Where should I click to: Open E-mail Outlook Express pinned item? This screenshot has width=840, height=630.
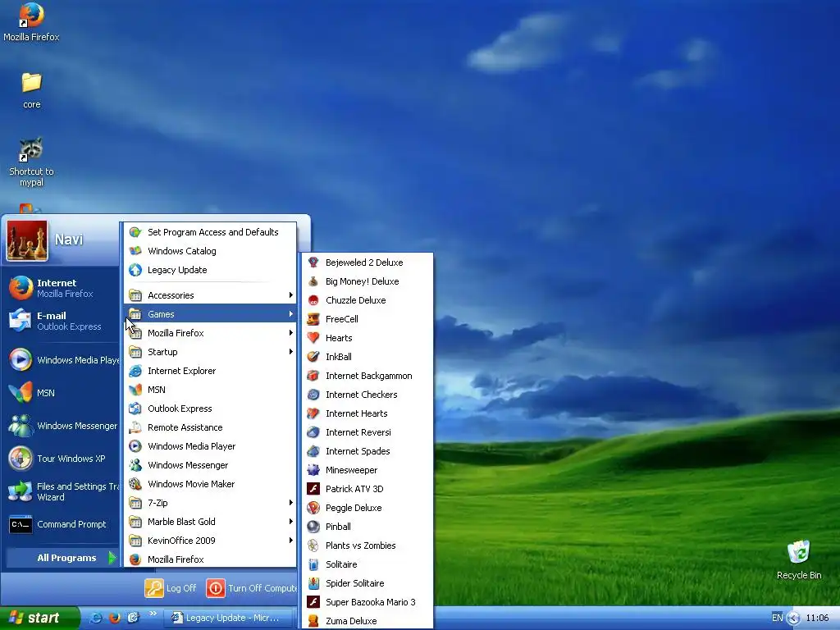[61, 321]
